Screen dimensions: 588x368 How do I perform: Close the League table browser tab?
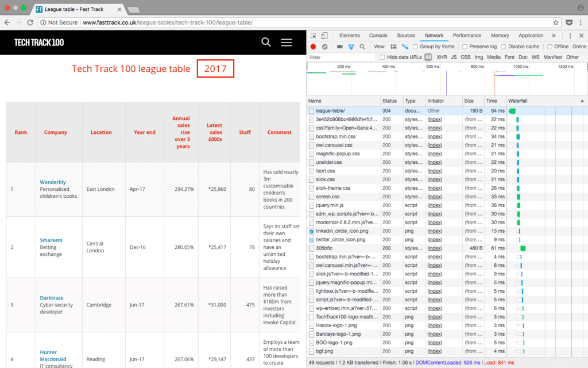(119, 9)
